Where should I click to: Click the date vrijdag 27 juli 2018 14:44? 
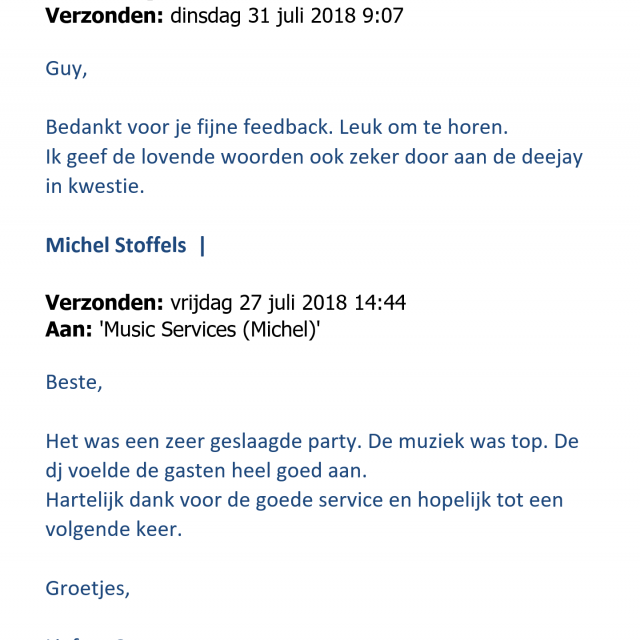tap(288, 303)
